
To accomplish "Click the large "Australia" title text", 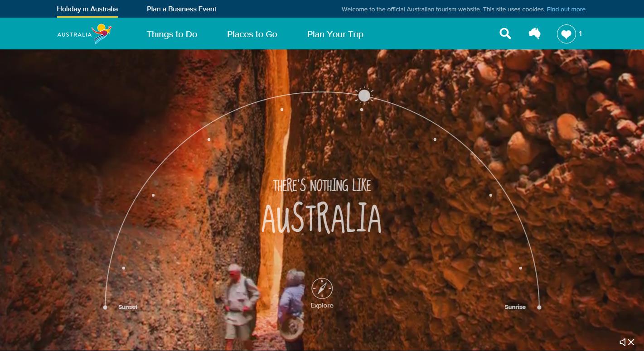I will pos(321,218).
